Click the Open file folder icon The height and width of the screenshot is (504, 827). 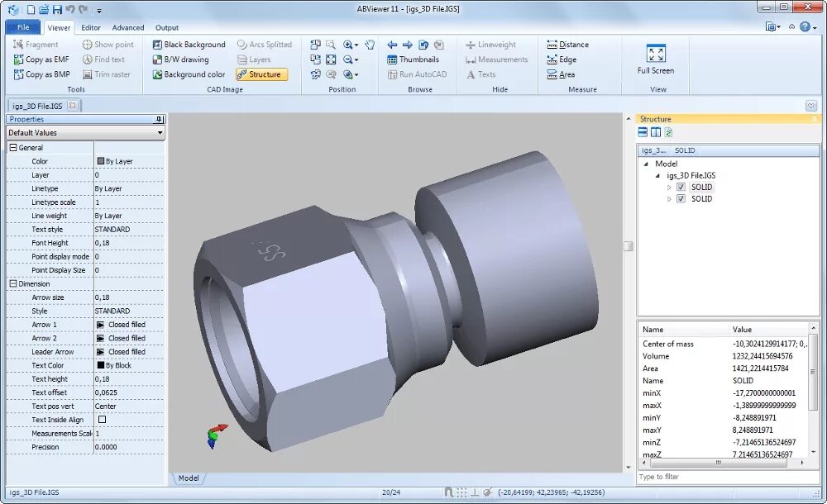(44, 9)
